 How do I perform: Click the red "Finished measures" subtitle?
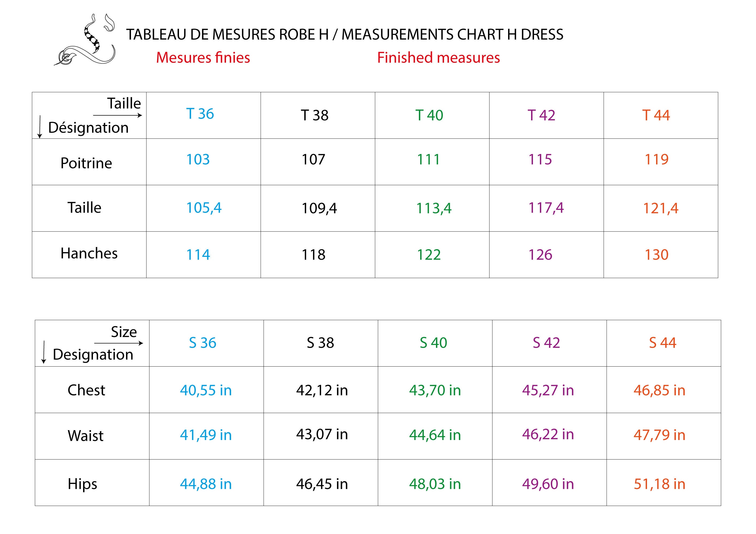pos(438,58)
